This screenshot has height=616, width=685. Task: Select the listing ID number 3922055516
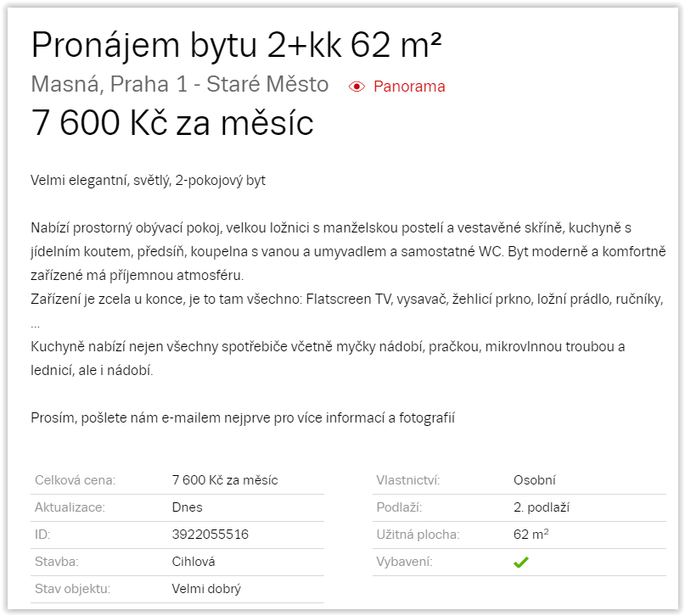pos(210,535)
